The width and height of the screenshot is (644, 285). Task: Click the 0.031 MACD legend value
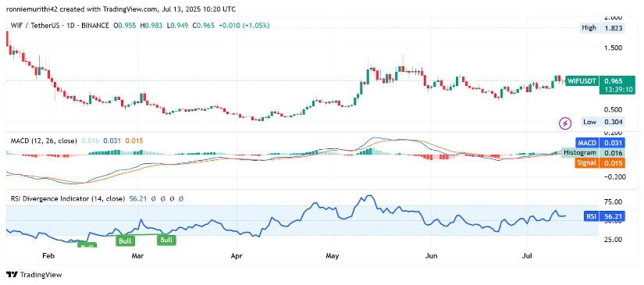tap(112, 141)
